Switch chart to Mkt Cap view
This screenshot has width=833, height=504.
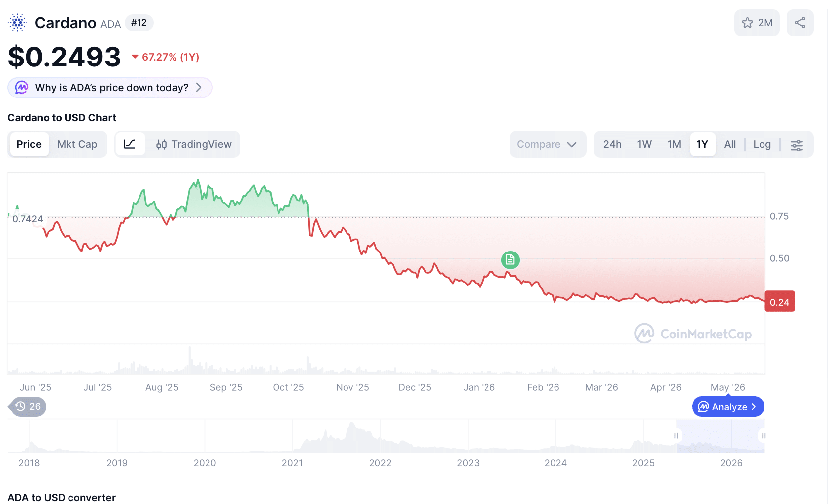pos(77,144)
